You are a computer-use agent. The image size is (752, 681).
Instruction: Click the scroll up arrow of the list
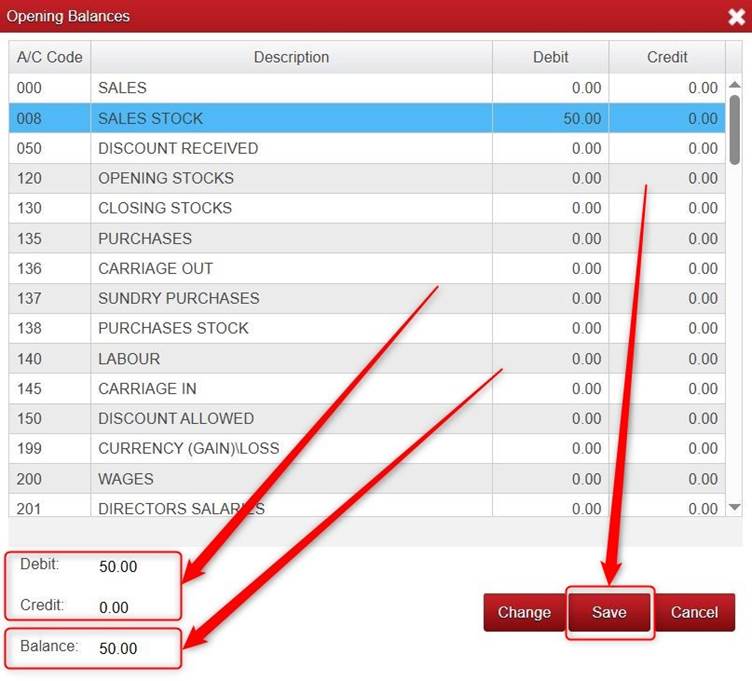point(734,85)
